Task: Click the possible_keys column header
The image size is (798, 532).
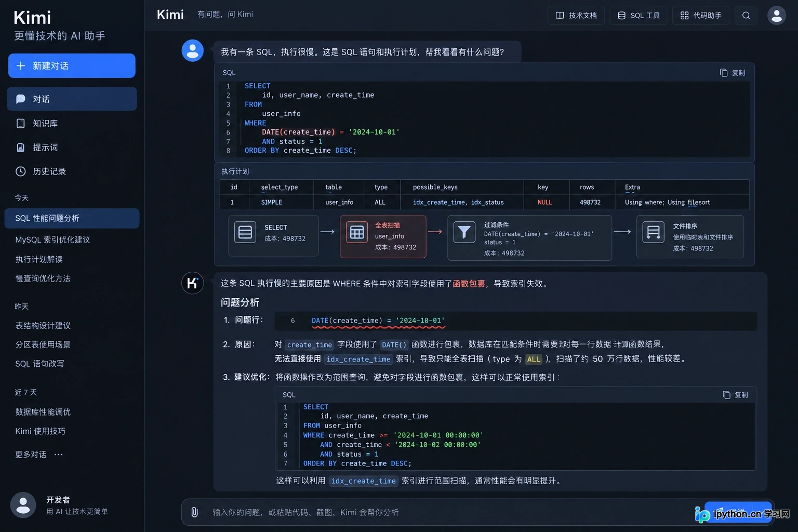Action: 435,187
